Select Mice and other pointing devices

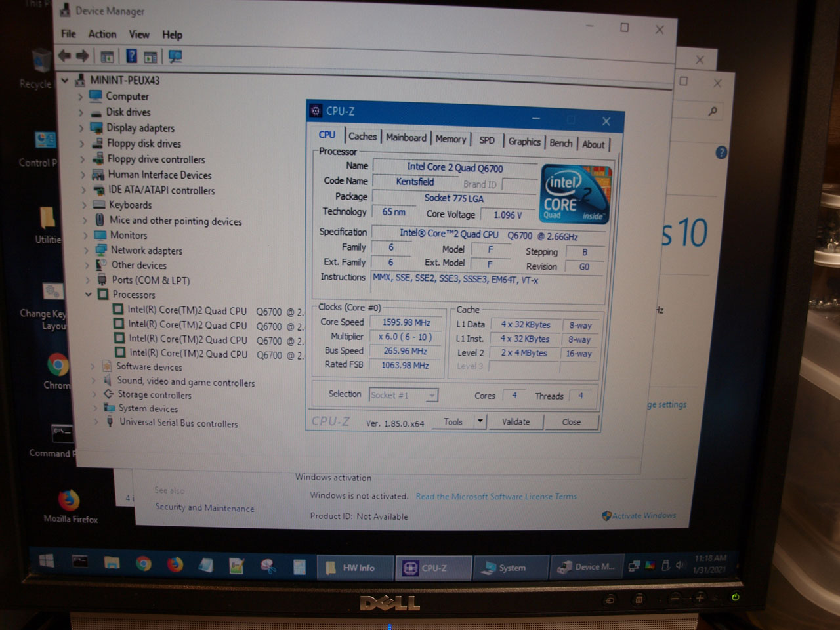coord(175,221)
